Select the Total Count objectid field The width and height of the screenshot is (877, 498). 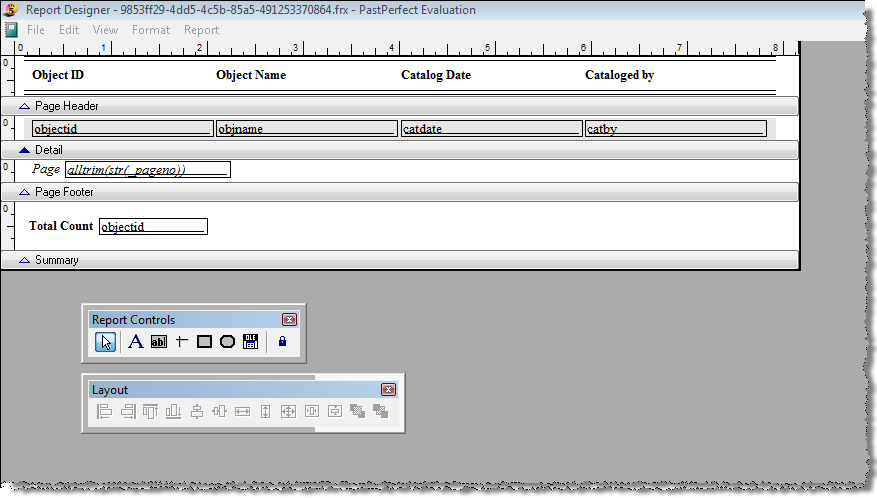click(153, 227)
